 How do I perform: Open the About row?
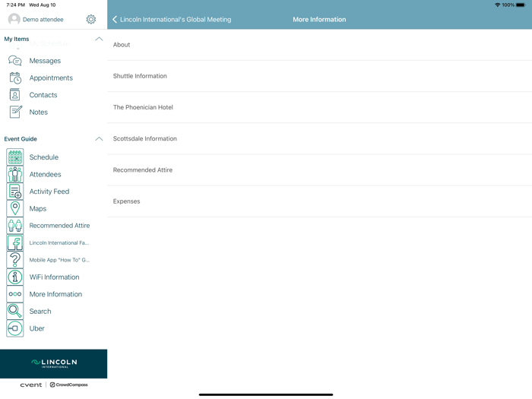click(320, 45)
